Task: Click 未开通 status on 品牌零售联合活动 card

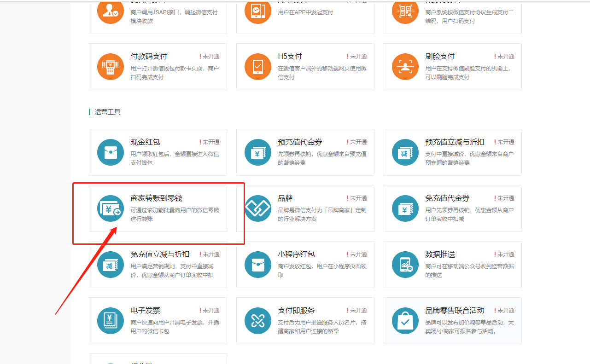Action: 504,311
